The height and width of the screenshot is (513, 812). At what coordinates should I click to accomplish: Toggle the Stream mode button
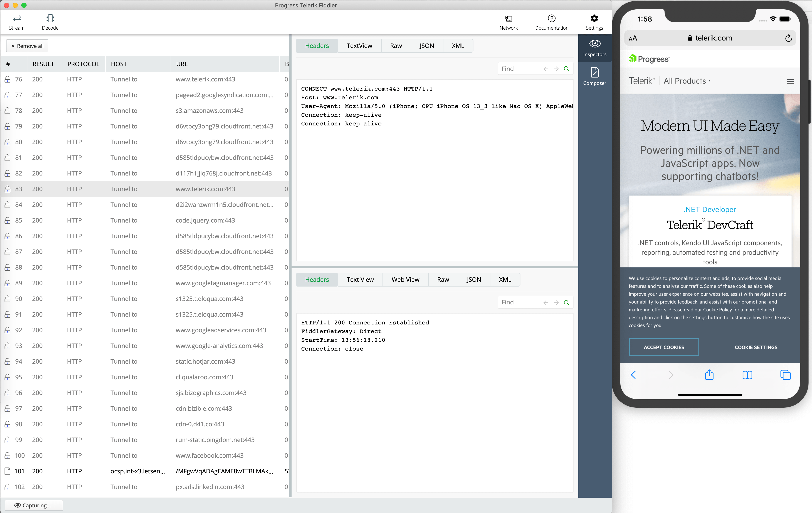point(17,22)
